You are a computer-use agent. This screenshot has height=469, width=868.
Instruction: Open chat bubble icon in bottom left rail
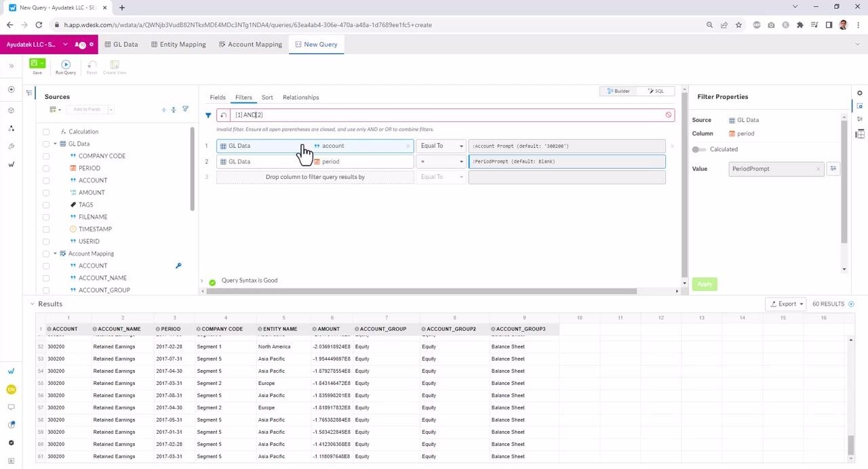11,407
